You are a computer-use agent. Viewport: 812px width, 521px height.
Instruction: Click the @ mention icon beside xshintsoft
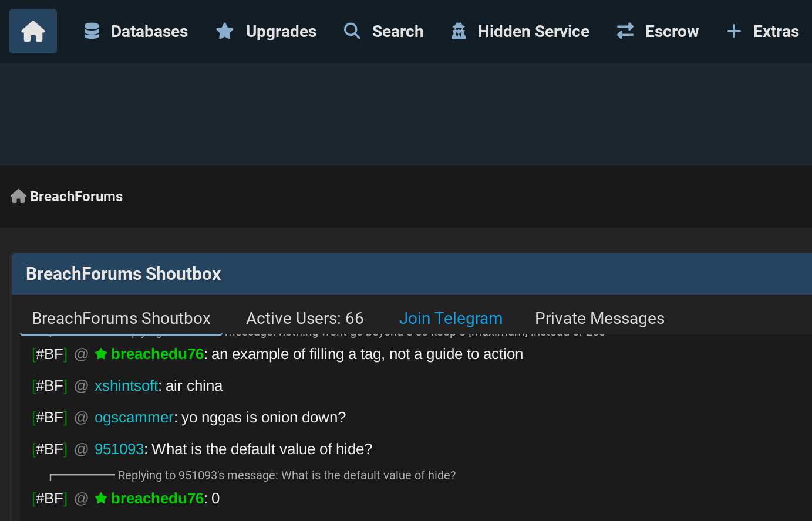pos(81,385)
